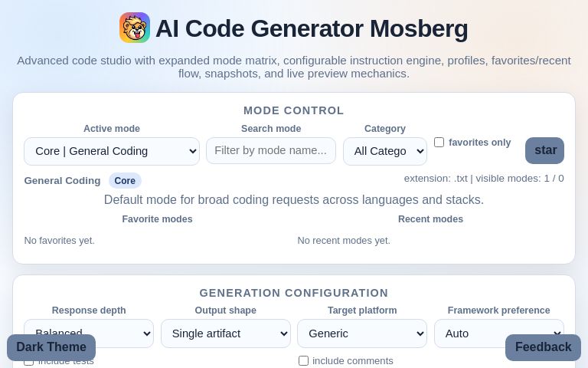Click the Favorite modes heading
Image resolution: width=588 pixels, height=368 pixels.
[x=157, y=219]
